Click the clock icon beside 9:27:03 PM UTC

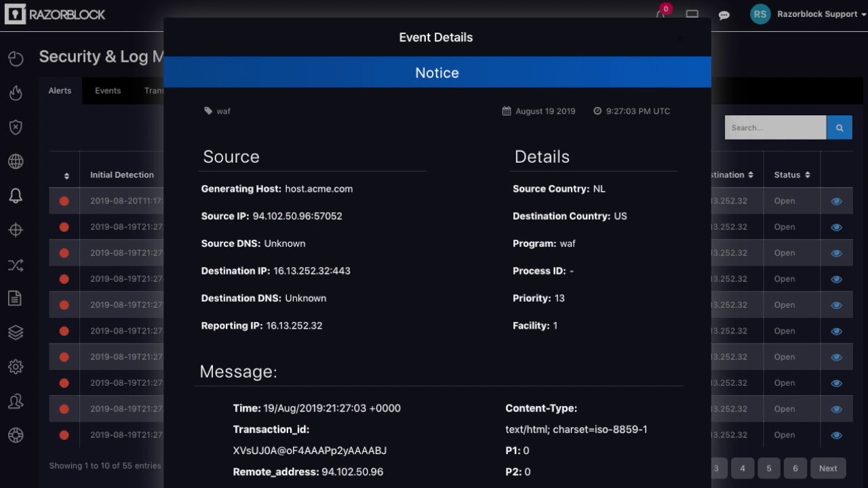(x=597, y=110)
